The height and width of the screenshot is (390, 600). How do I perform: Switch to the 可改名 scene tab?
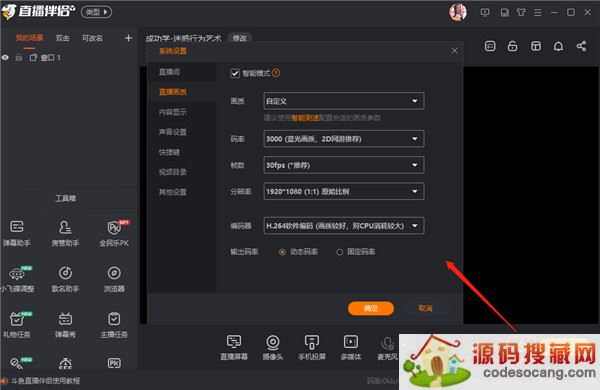92,38
